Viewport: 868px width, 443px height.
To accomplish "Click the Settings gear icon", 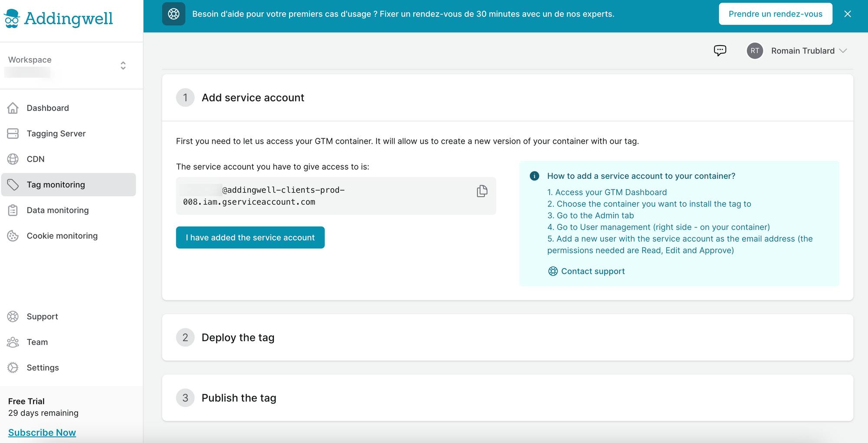I will [13, 368].
